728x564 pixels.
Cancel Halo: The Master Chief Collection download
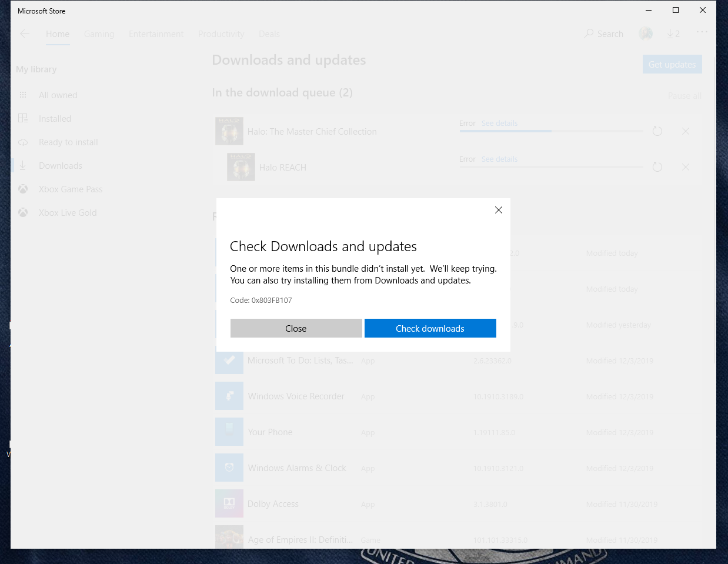pyautogui.click(x=686, y=131)
